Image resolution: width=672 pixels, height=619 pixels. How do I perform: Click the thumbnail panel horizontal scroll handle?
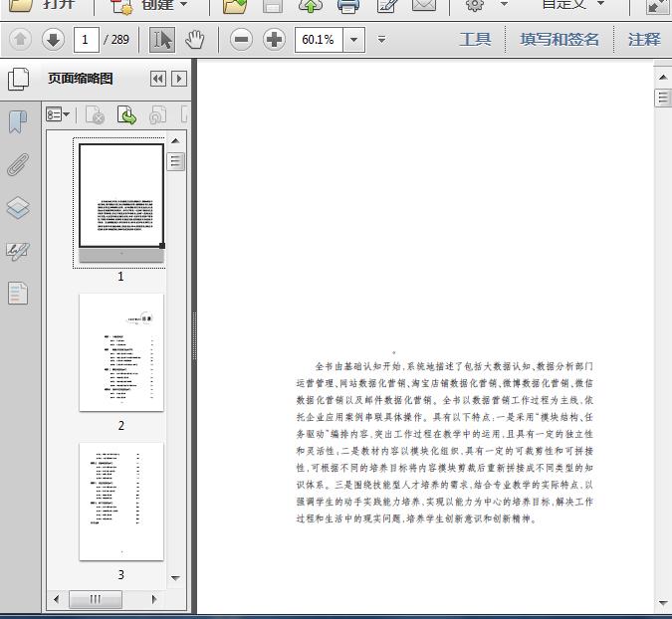click(x=96, y=599)
